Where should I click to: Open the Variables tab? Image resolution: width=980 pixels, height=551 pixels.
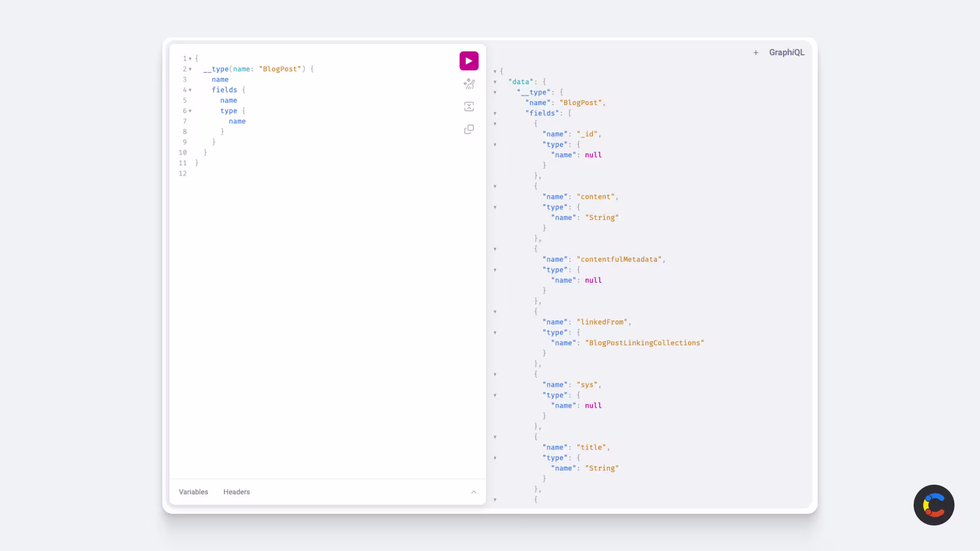coord(193,492)
